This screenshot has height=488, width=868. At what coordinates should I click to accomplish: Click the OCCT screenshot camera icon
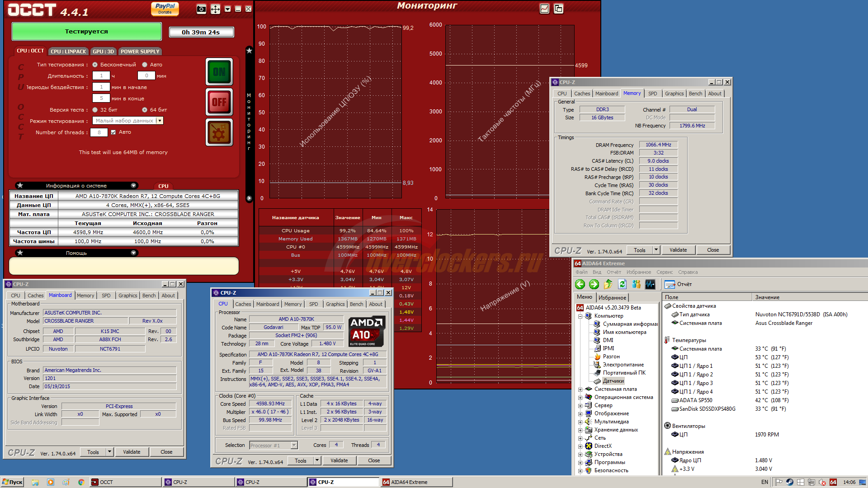(x=202, y=9)
